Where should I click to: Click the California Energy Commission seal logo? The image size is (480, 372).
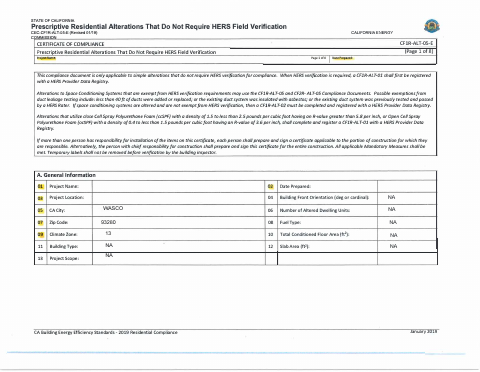click(x=432, y=26)
